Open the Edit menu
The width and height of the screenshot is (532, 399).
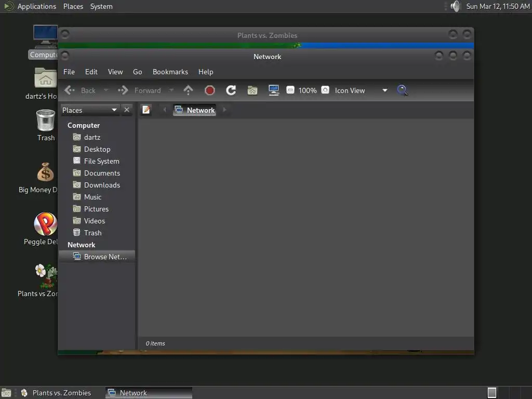coord(91,72)
